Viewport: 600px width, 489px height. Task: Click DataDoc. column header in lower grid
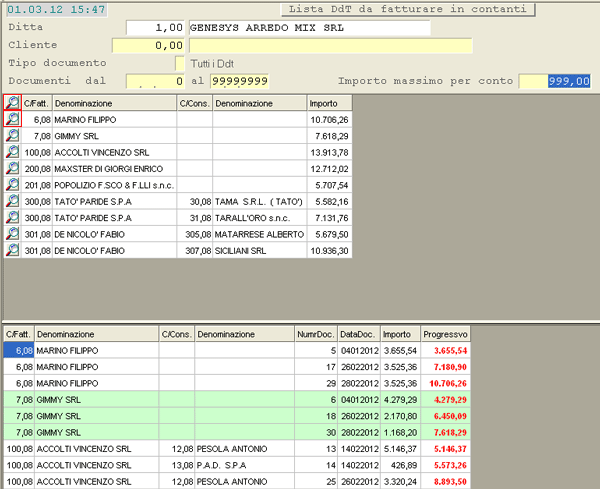point(358,333)
